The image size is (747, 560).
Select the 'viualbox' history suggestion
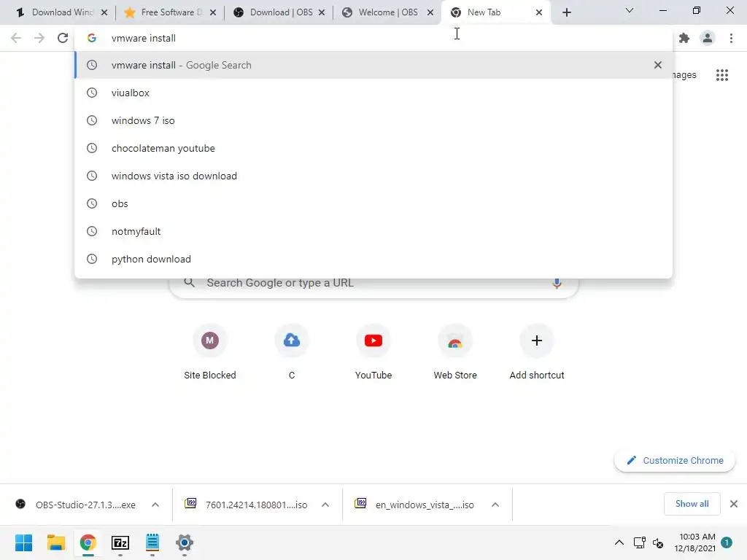[x=373, y=93]
